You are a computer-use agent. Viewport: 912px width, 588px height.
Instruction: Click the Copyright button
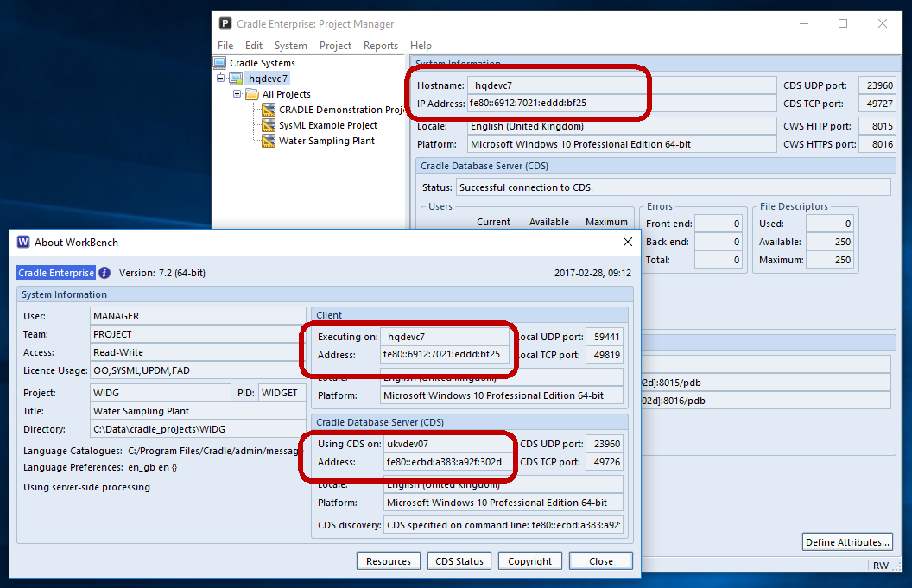tap(529, 561)
